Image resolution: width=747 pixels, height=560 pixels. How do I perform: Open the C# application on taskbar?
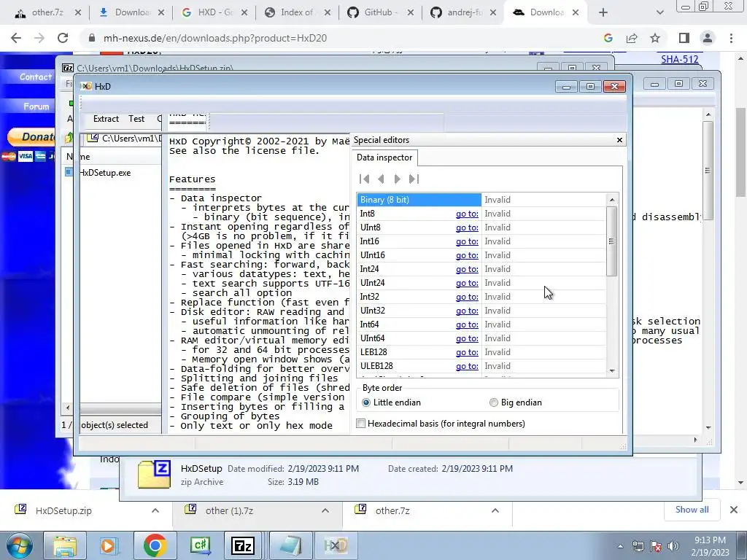pos(201,545)
